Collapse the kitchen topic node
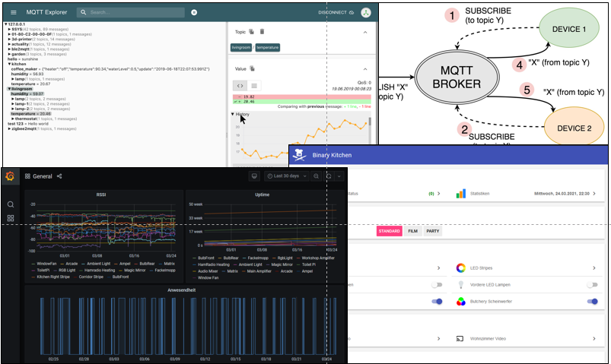The image size is (611, 364). point(9,64)
